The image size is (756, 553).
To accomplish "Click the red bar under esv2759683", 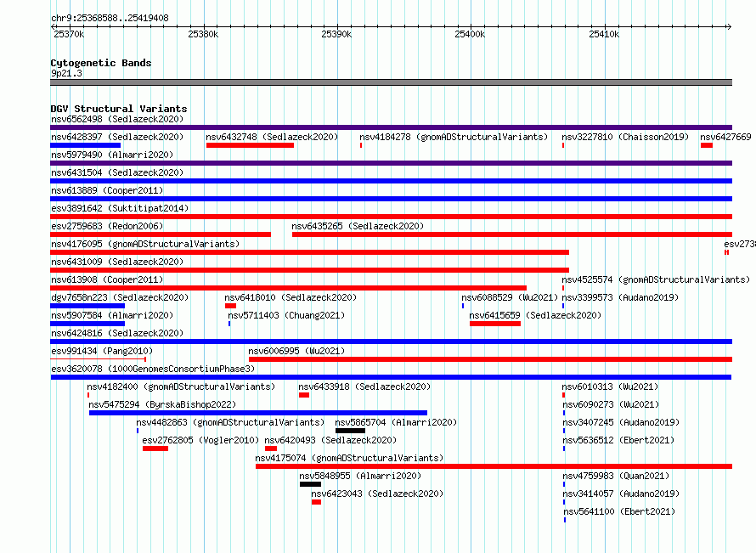I will 161,234.
